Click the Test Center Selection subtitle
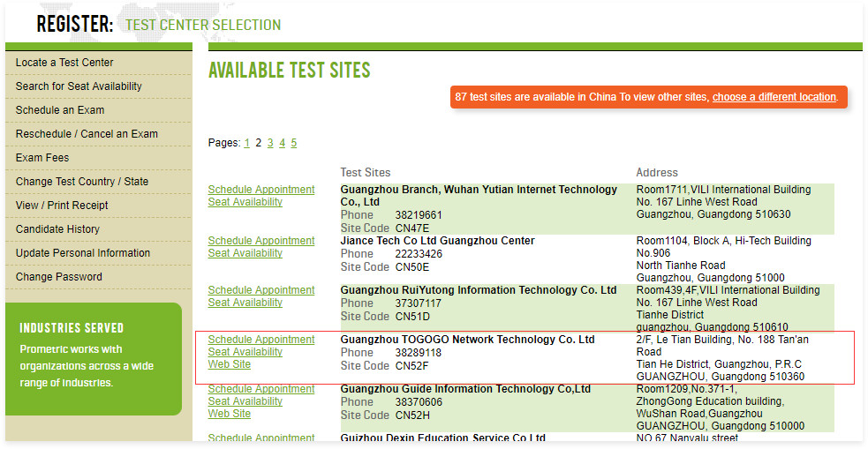 [203, 25]
